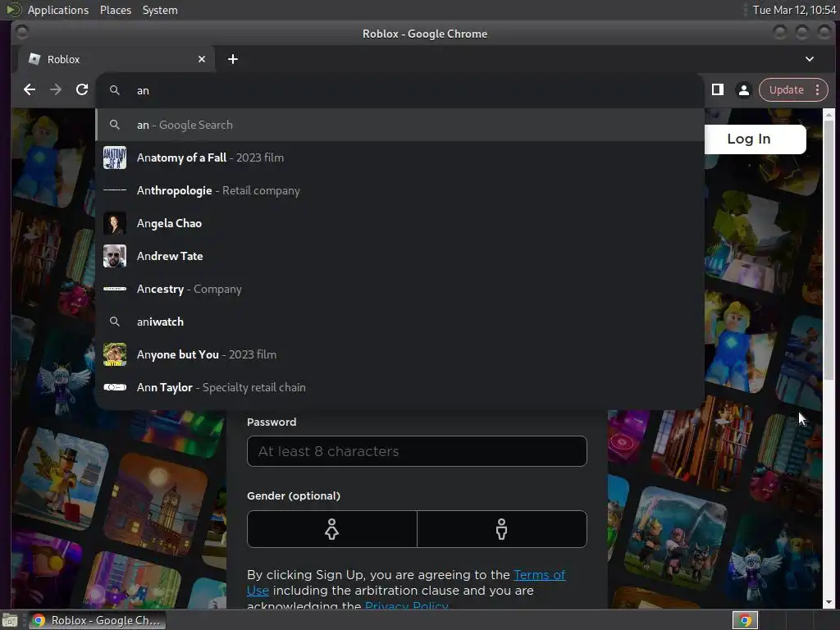This screenshot has height=630, width=840.
Task: Select the male gender option
Action: tap(501, 529)
